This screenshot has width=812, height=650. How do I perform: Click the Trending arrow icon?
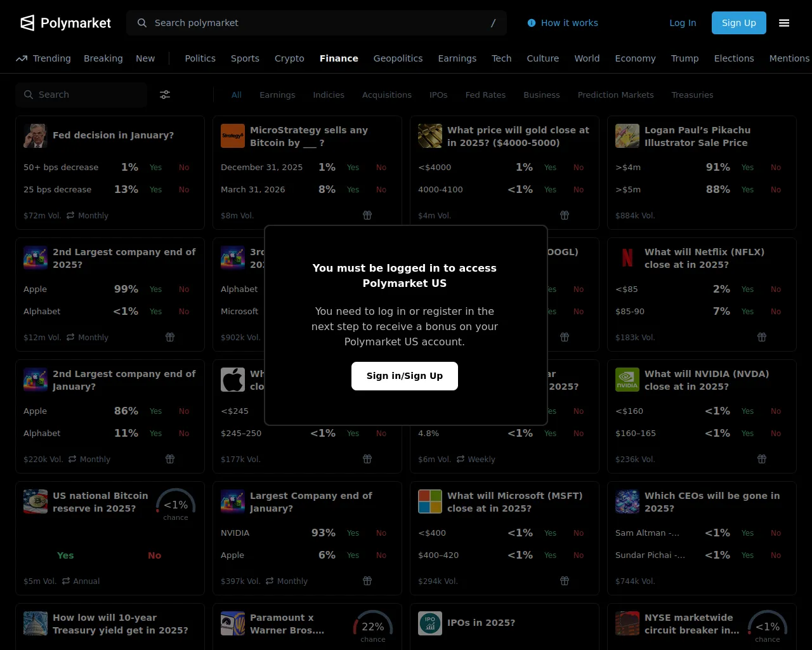click(22, 58)
